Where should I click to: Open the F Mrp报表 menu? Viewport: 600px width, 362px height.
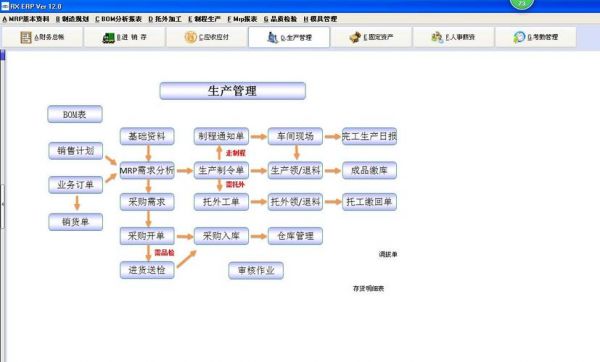(x=242, y=19)
